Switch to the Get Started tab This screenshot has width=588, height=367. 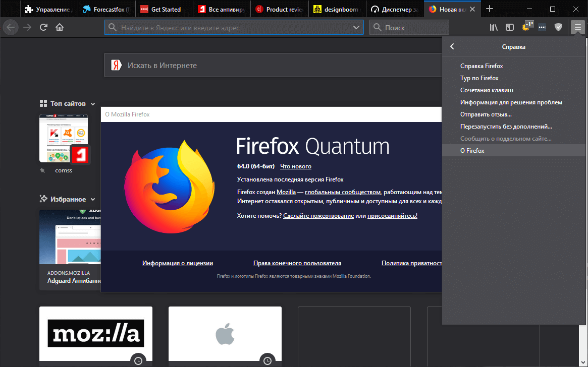pyautogui.click(x=164, y=9)
